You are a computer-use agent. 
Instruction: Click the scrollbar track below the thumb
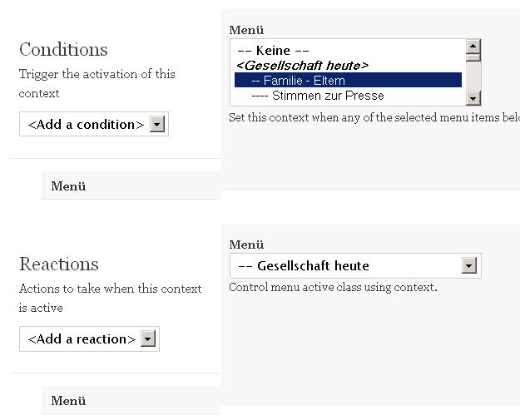coord(473,79)
